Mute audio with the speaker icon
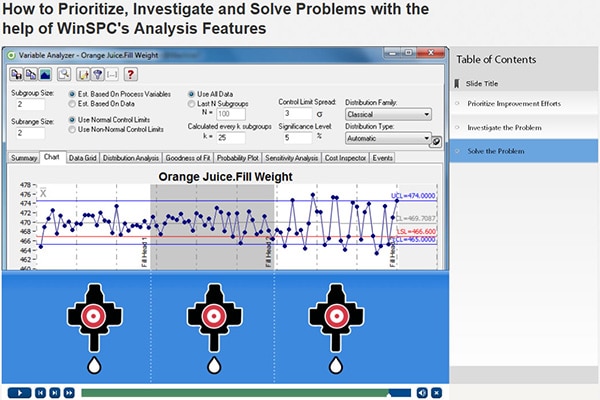600x400 pixels. (x=422, y=392)
